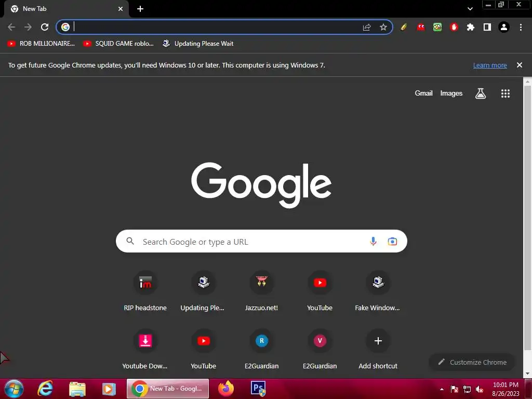
Task: Expand the tab search chevron
Action: (x=470, y=9)
